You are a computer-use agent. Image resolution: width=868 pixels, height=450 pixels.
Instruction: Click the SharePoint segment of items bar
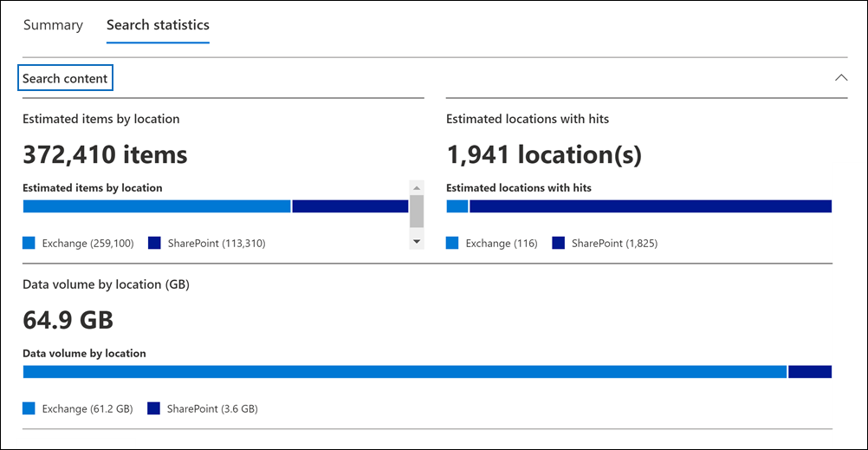coord(350,206)
